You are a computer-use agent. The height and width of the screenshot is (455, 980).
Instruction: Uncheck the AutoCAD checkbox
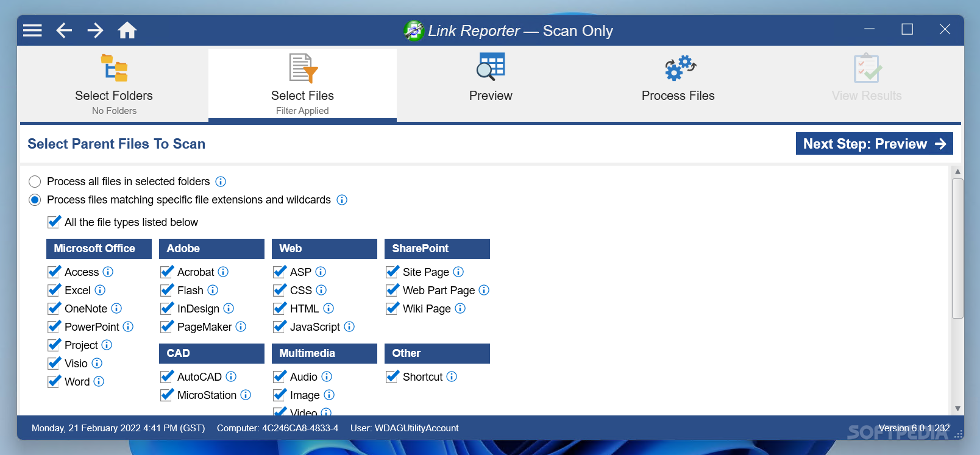tap(167, 376)
